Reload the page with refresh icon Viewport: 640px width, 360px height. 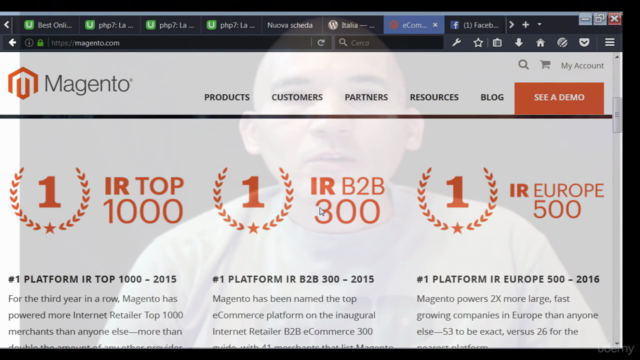321,42
